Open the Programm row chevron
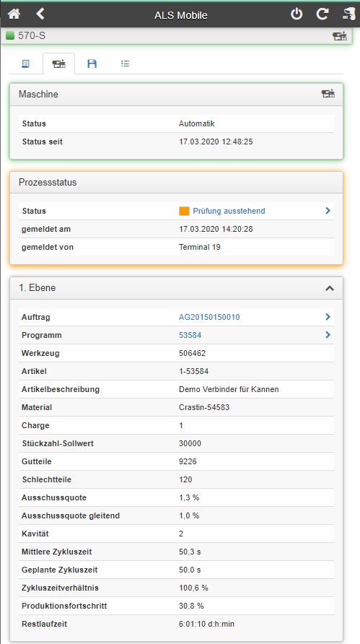The width and height of the screenshot is (360, 644). (x=328, y=335)
